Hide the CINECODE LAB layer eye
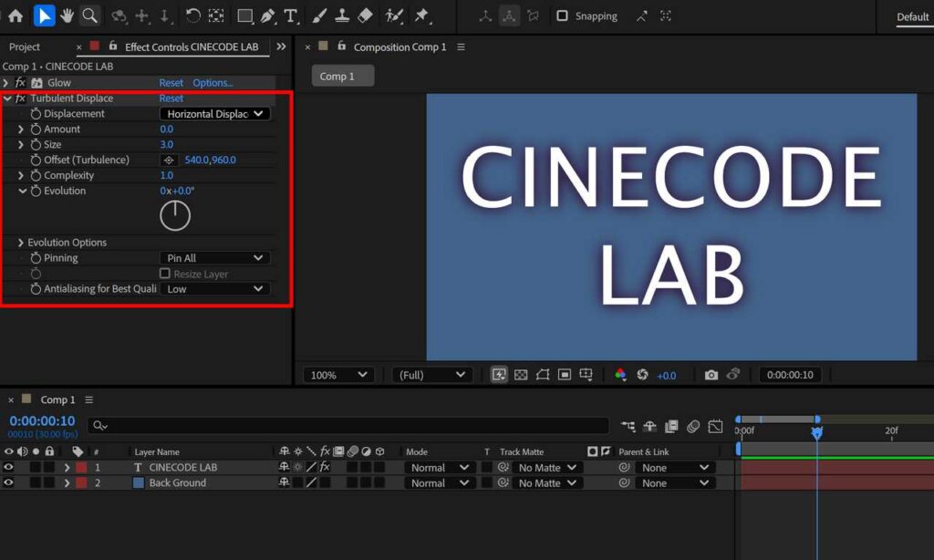This screenshot has height=560, width=934. pyautogui.click(x=8, y=467)
